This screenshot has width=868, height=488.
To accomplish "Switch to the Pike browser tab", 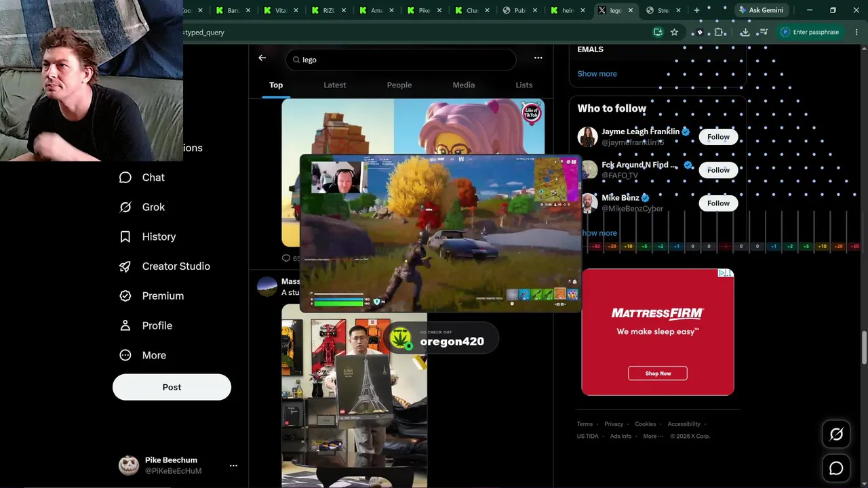I will pyautogui.click(x=424, y=10).
